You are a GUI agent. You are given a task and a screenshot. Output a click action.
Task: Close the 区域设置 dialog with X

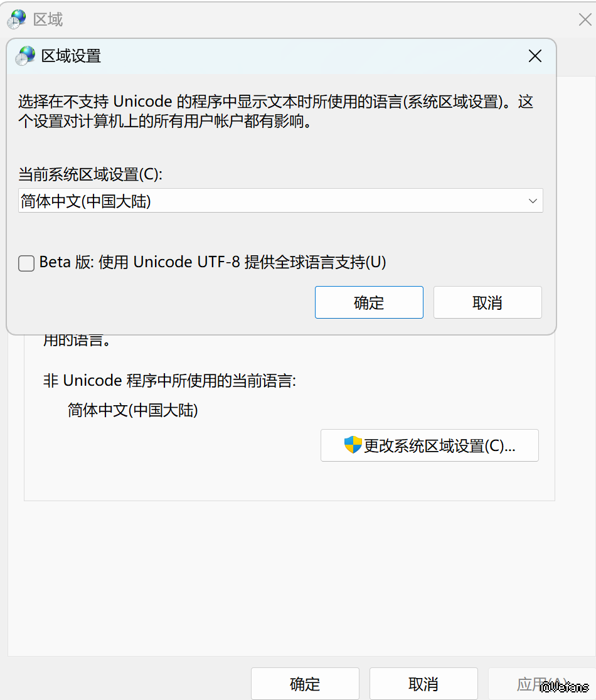[535, 56]
